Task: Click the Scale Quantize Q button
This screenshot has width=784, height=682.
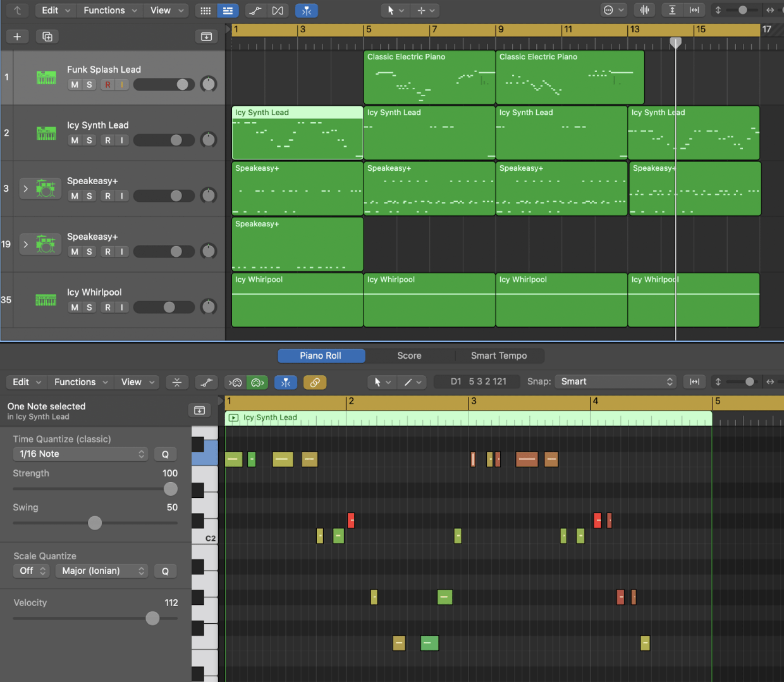Action: click(165, 571)
